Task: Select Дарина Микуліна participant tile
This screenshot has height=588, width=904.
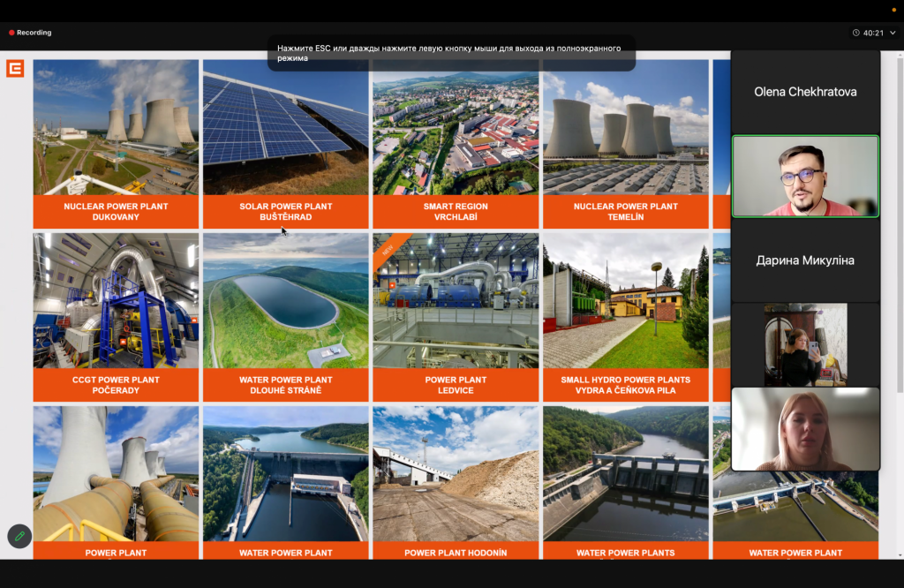Action: point(805,260)
